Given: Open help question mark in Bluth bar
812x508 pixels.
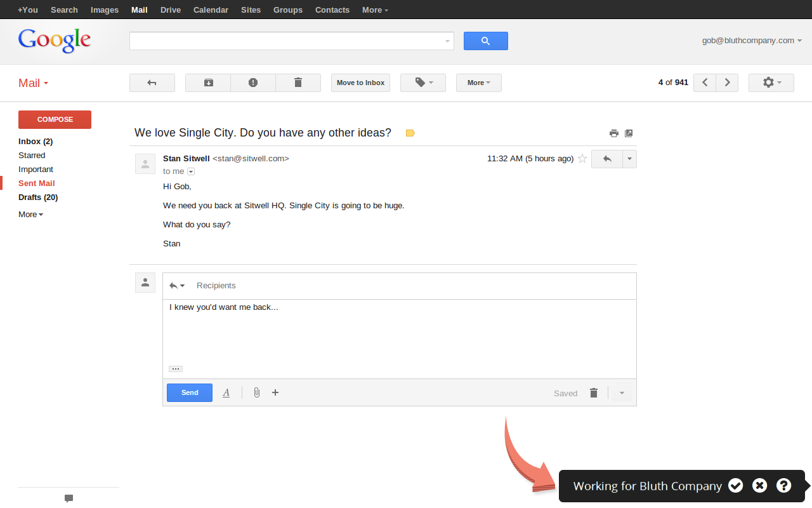Looking at the screenshot, I should [783, 486].
